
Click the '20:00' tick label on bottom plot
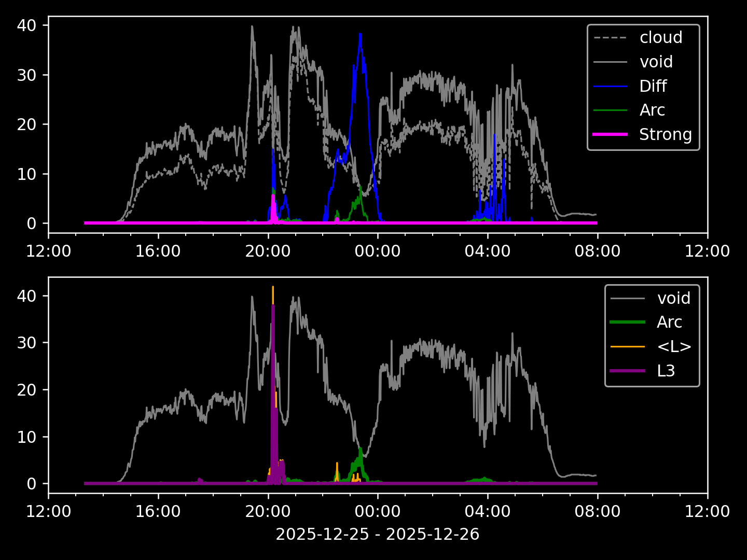(x=268, y=512)
